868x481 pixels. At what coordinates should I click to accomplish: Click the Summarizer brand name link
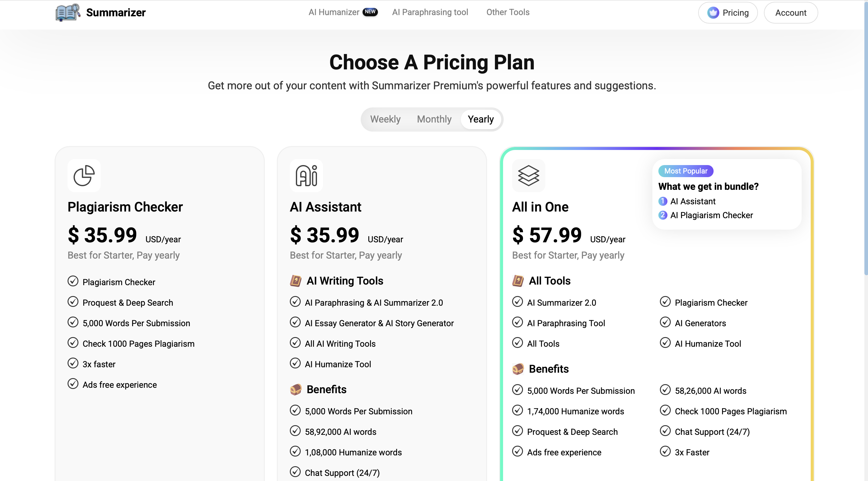coord(116,12)
